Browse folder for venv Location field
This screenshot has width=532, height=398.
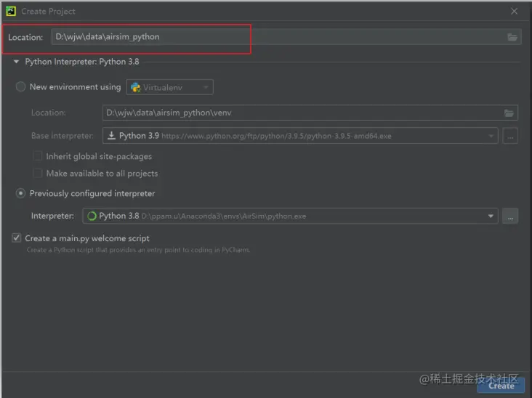pos(509,113)
